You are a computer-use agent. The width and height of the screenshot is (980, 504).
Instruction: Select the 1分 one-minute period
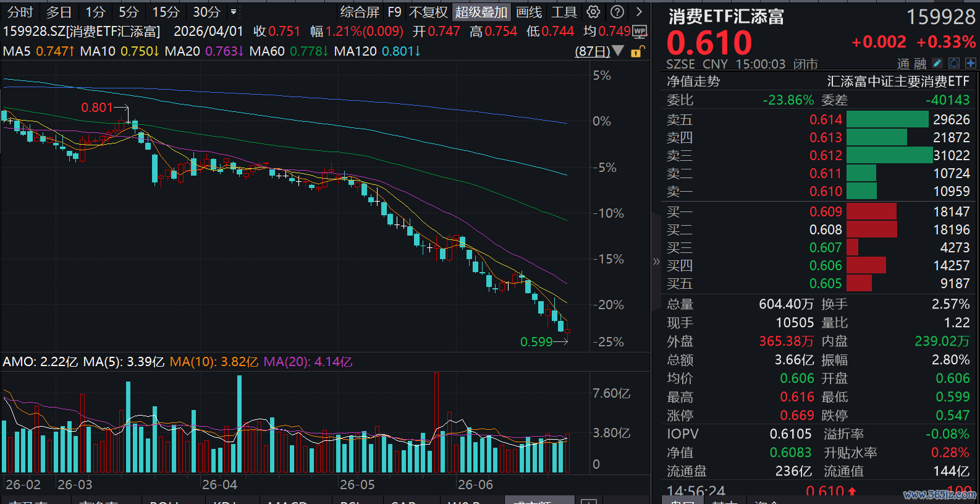95,12
